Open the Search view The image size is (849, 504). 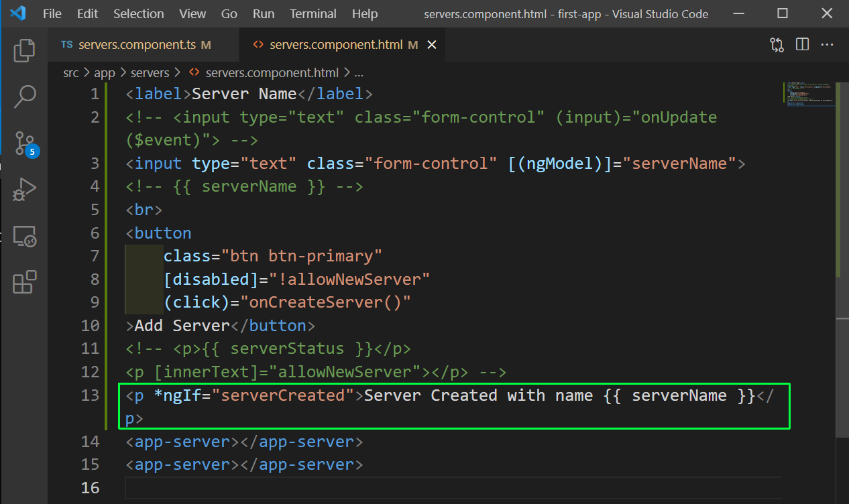24,97
